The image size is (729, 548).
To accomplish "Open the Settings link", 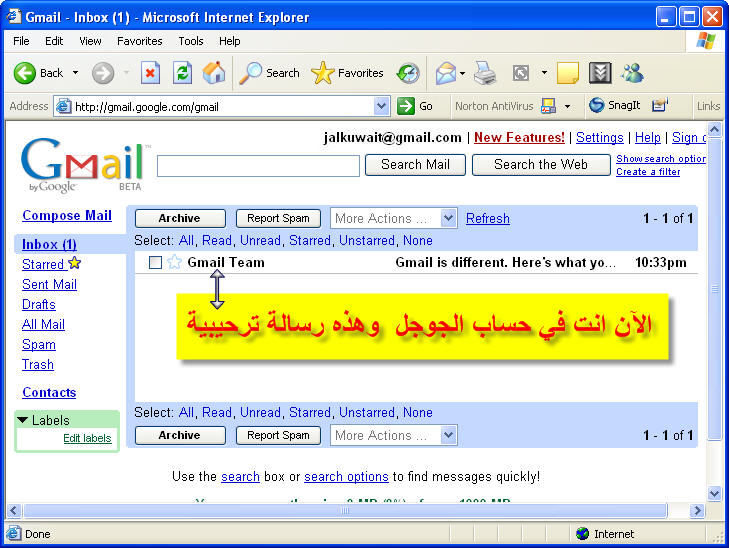I will [x=600, y=138].
